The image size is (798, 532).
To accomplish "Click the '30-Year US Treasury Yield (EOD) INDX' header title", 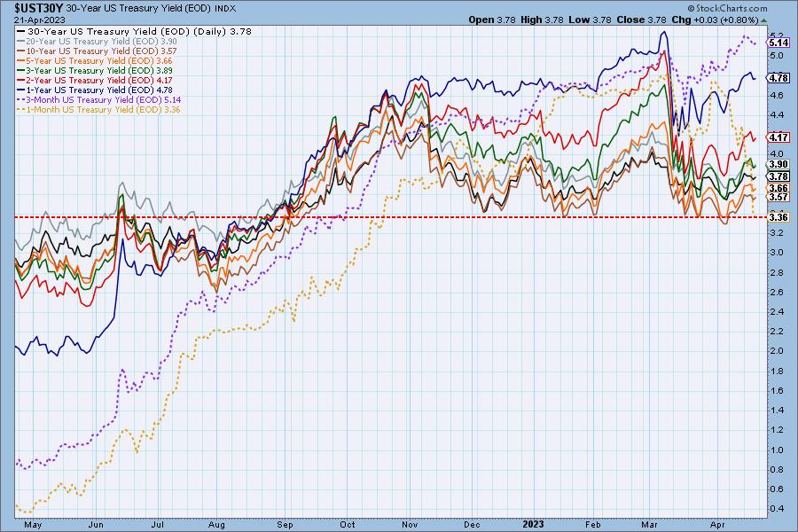I will [151, 9].
